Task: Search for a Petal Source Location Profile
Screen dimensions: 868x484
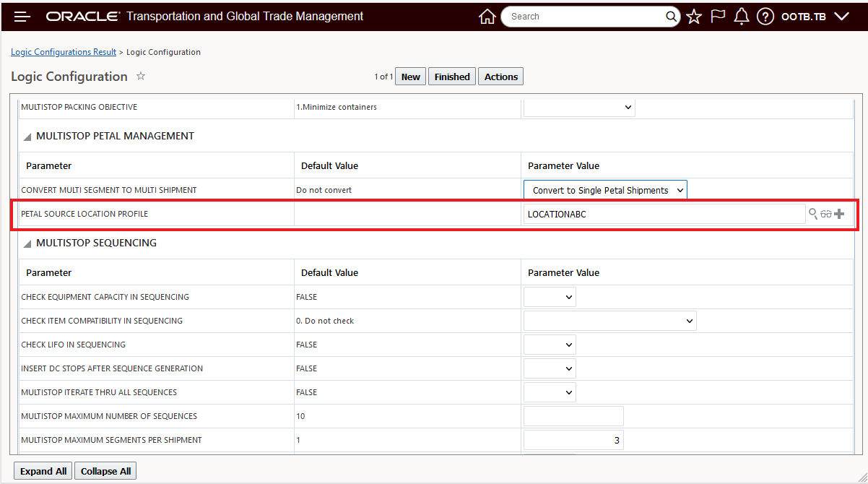Action: point(813,214)
